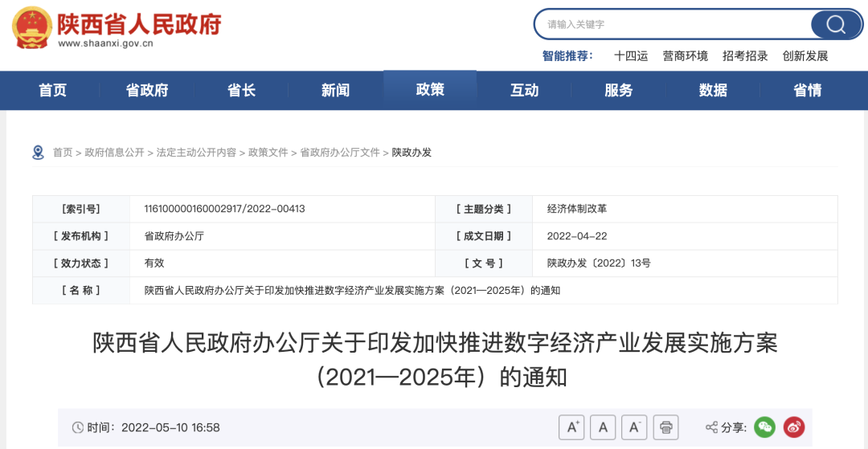This screenshot has height=449, width=868.
Task: Open the 首页 navigation tab
Action: pyautogui.click(x=52, y=90)
